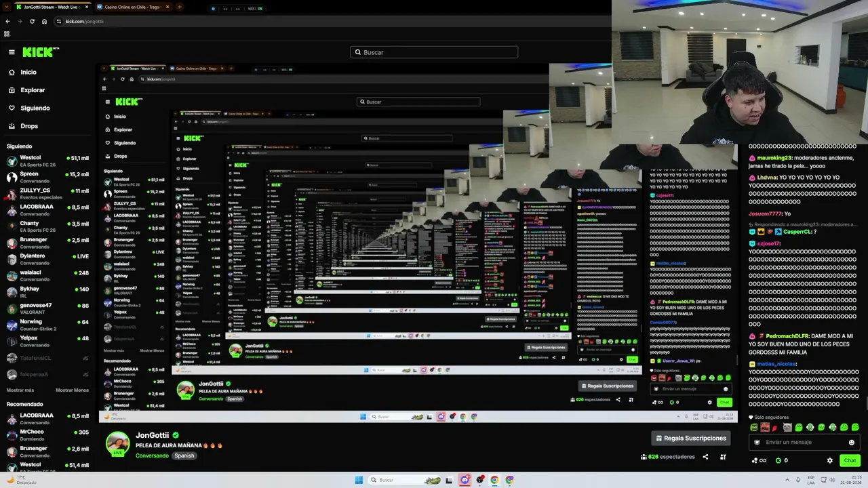Select the red face emote in main chat emote row
This screenshot has height=488, width=868.
tap(766, 428)
